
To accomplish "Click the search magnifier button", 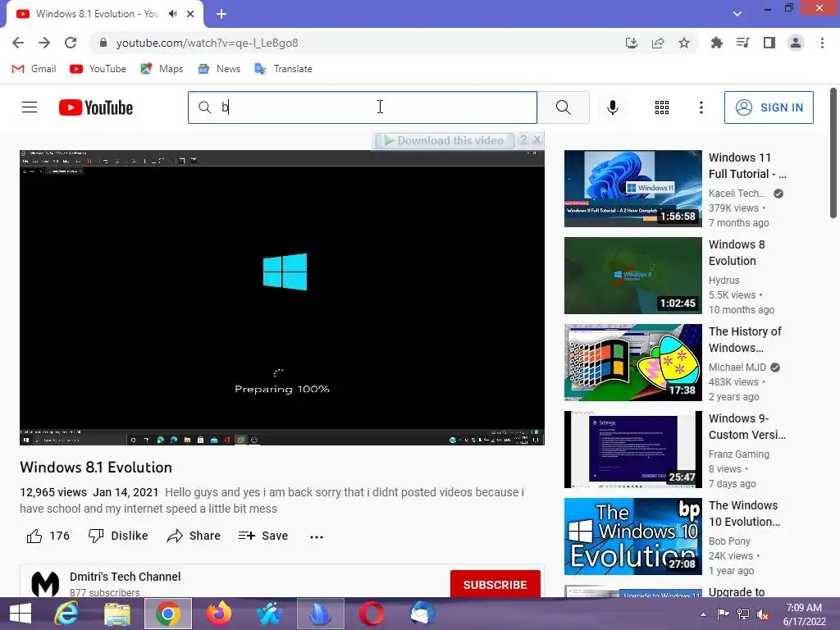I will [563, 107].
